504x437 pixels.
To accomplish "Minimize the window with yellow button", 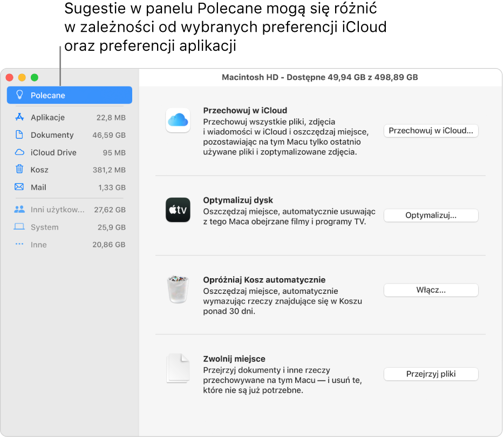I will 22,78.
